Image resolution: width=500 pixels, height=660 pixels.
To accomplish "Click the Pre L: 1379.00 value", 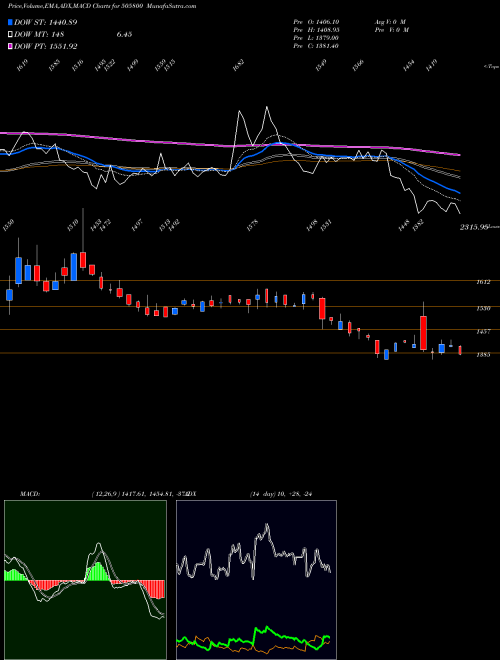I will [x=316, y=38].
